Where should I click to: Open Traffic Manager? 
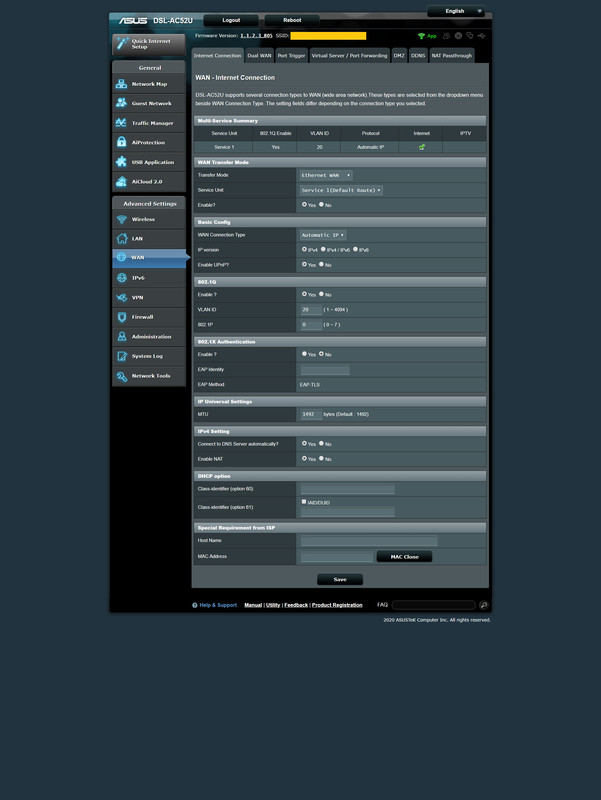[148, 123]
